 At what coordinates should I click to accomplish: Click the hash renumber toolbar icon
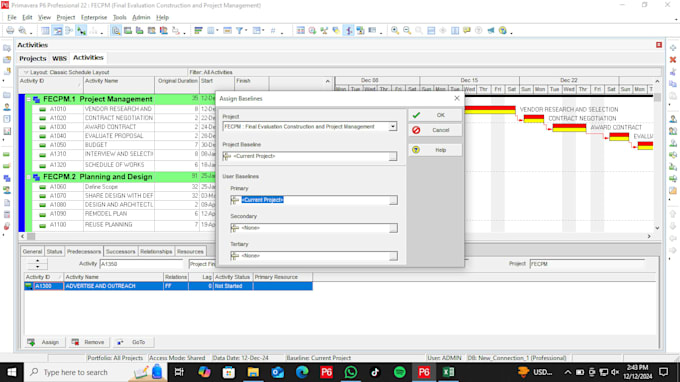pos(273,30)
